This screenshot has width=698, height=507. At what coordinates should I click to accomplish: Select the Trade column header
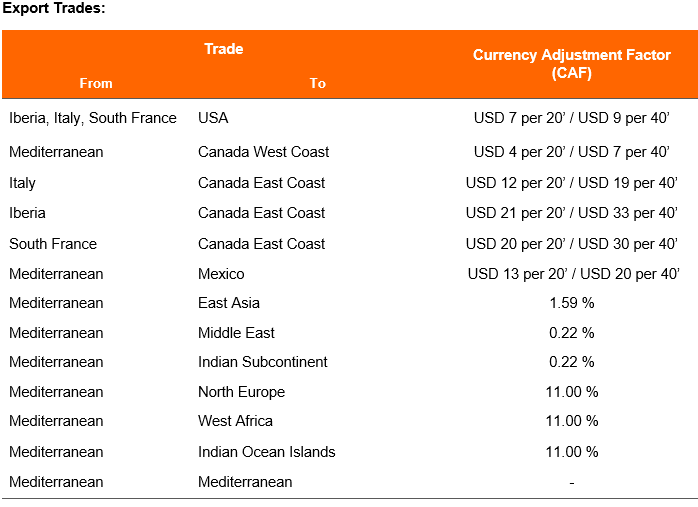[223, 49]
